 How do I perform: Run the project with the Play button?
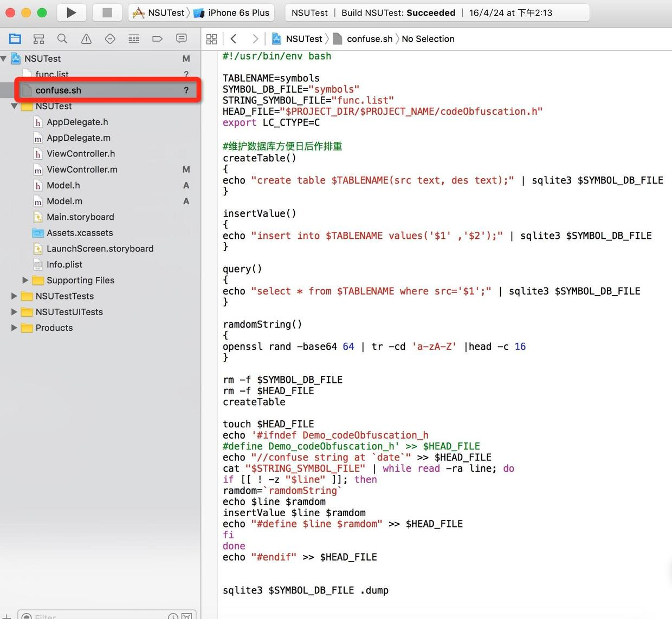tap(71, 12)
